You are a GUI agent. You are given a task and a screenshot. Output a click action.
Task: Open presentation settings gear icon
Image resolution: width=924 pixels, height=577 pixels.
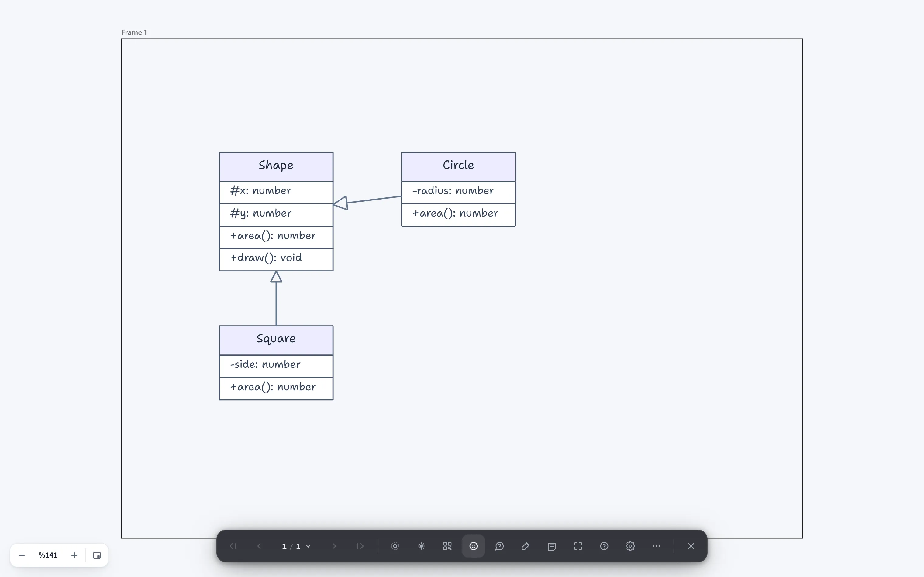click(630, 546)
